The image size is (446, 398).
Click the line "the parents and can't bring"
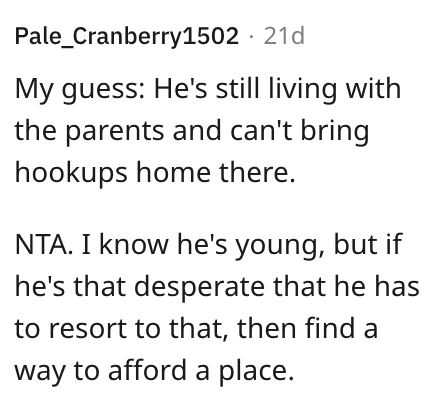192,131
